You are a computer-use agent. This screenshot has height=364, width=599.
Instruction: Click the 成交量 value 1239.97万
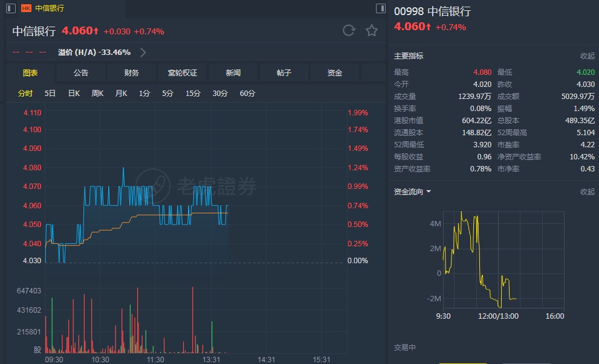pyautogui.click(x=474, y=97)
